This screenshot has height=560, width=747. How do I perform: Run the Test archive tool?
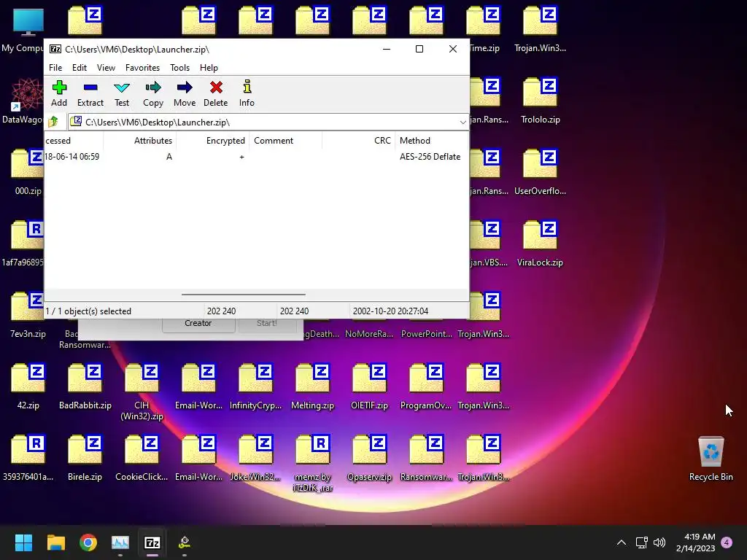pos(122,93)
